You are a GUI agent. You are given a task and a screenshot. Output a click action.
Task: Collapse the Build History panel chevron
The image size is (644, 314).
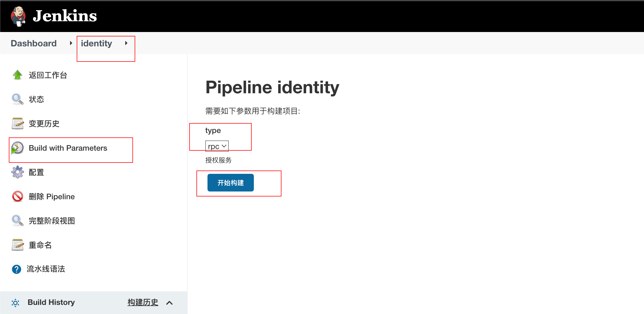point(169,303)
